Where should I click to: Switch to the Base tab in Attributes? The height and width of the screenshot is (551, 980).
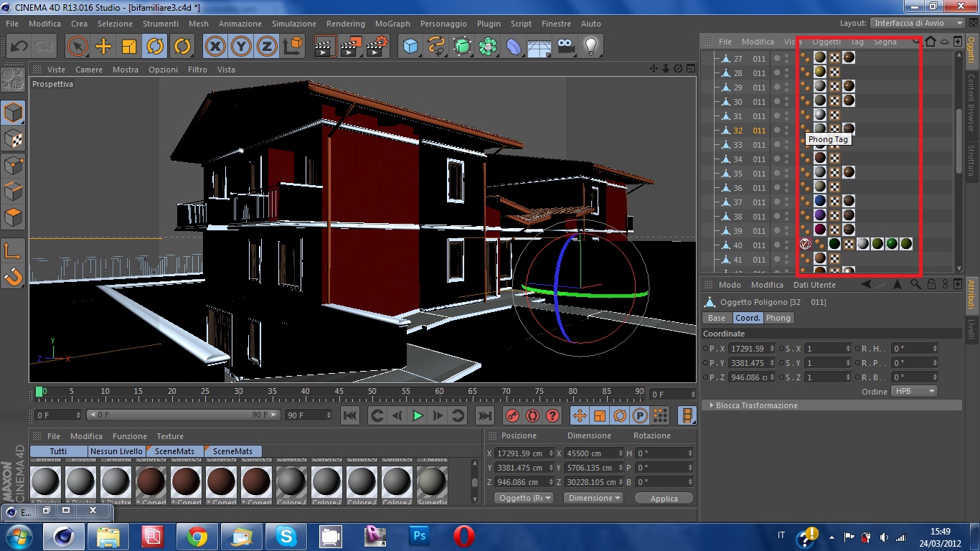[x=717, y=318]
